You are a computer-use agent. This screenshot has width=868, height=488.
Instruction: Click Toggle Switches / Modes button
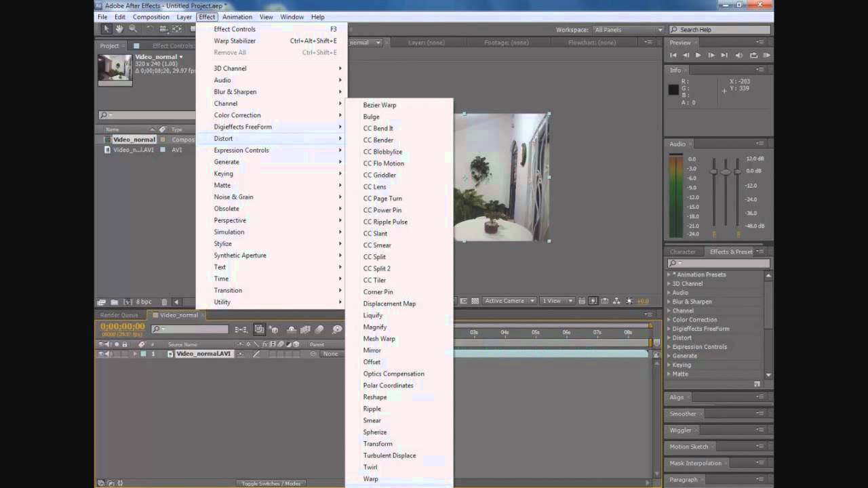(271, 483)
